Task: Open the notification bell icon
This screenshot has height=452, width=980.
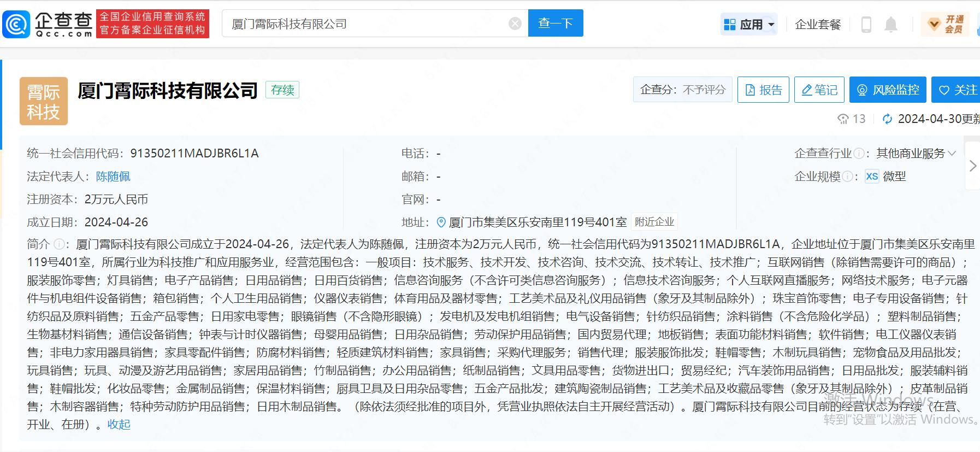Action: 891,24
